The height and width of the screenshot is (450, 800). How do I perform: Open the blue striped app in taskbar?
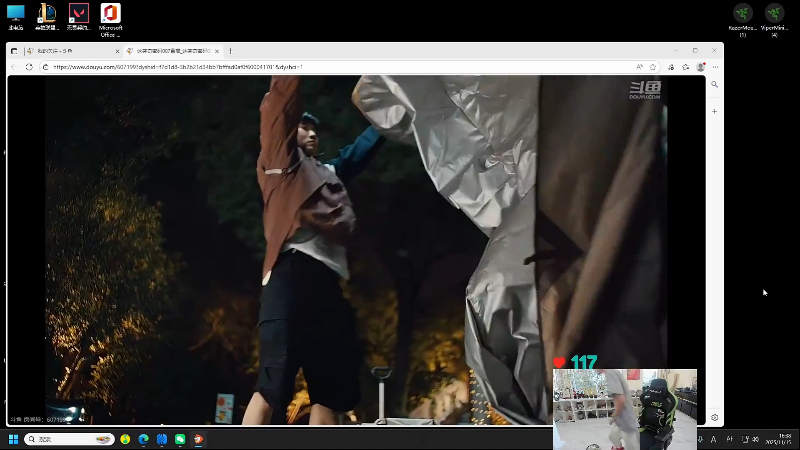click(x=162, y=439)
